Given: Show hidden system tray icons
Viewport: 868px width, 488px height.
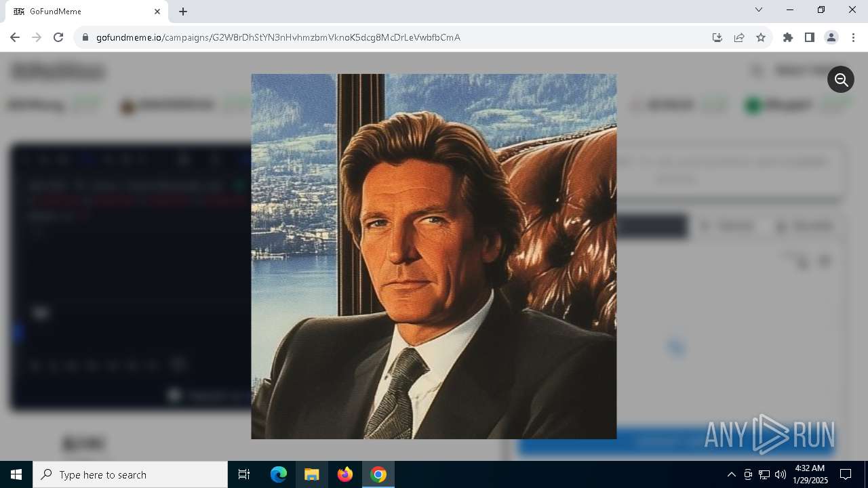Looking at the screenshot, I should (731, 474).
